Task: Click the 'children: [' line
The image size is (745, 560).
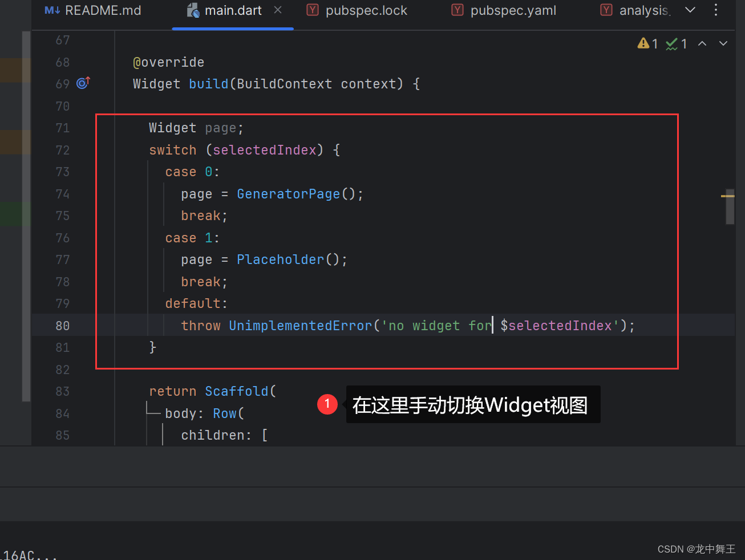Action: click(224, 435)
